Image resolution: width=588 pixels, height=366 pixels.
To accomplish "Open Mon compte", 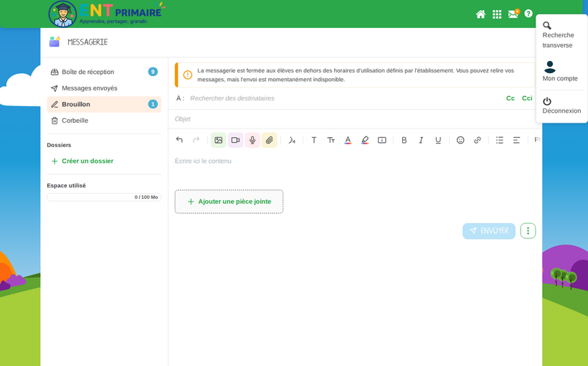I will click(560, 71).
